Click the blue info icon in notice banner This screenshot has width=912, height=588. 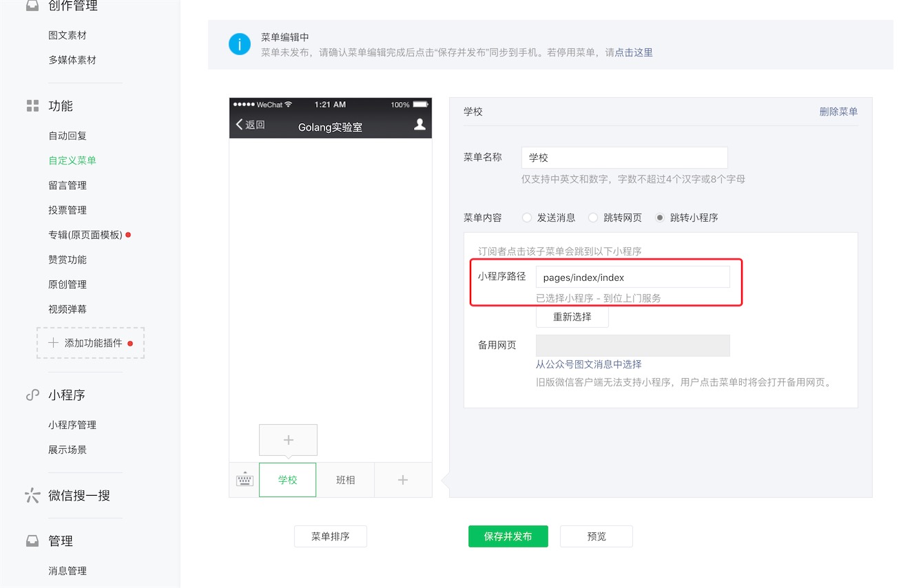[240, 45]
